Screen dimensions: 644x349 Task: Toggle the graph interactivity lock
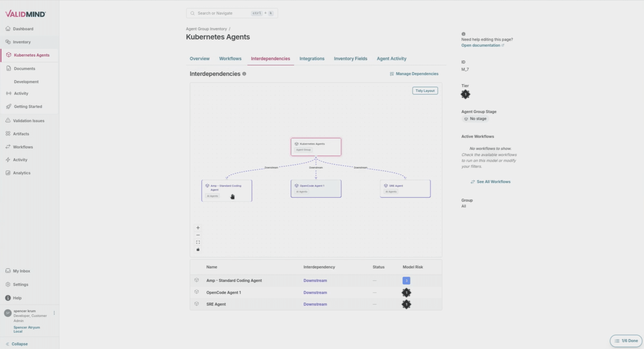coord(198,250)
